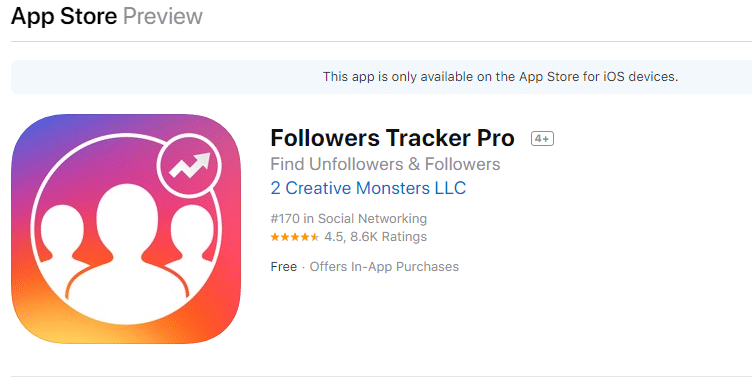
Task: Click the Followers Tracker Pro app icon
Action: tap(126, 229)
